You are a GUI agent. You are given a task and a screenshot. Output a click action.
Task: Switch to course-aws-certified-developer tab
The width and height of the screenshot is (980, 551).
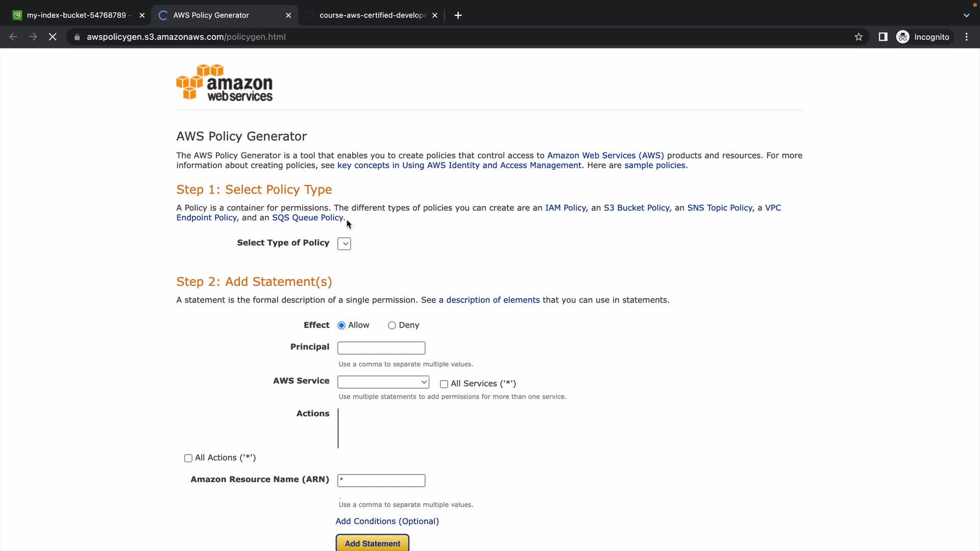(x=373, y=15)
